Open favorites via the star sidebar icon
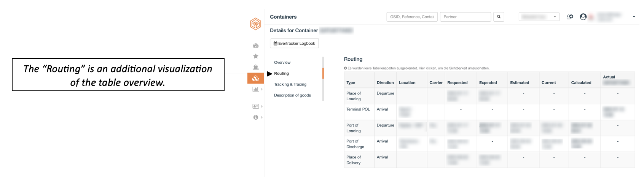Screen dimensions: 644x177 click(x=256, y=56)
